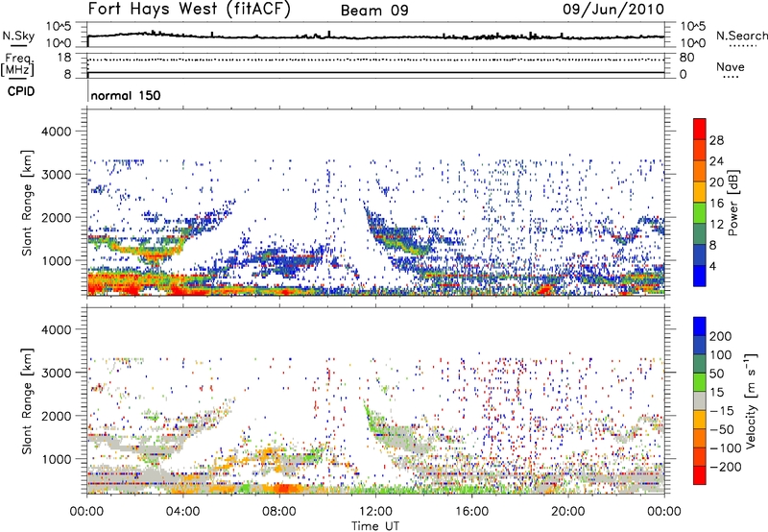Screen dimensions: 768x532
Task: Click the date "09/Jun/2010"
Action: [x=613, y=10]
